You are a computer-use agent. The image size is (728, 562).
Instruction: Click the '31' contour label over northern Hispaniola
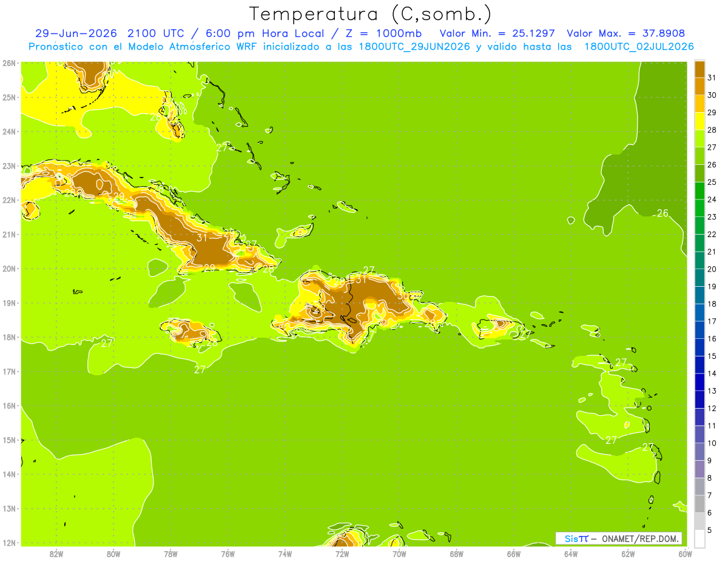[360, 279]
